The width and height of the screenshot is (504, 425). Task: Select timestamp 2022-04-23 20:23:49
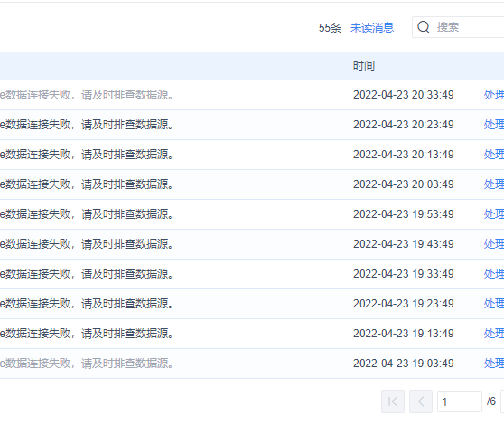click(x=404, y=125)
